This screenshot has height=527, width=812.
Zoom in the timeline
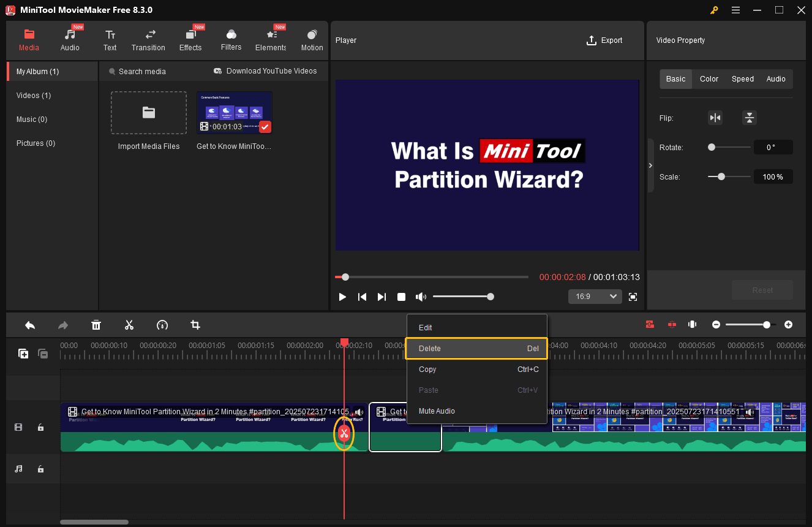click(x=788, y=325)
